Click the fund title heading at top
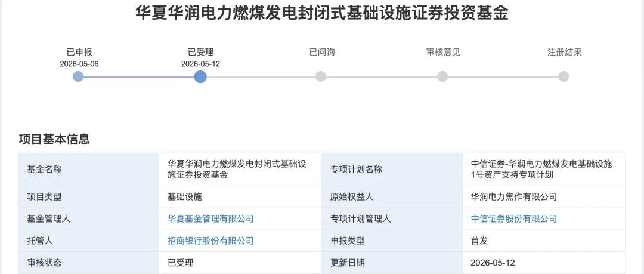644x274 pixels. [x=322, y=13]
